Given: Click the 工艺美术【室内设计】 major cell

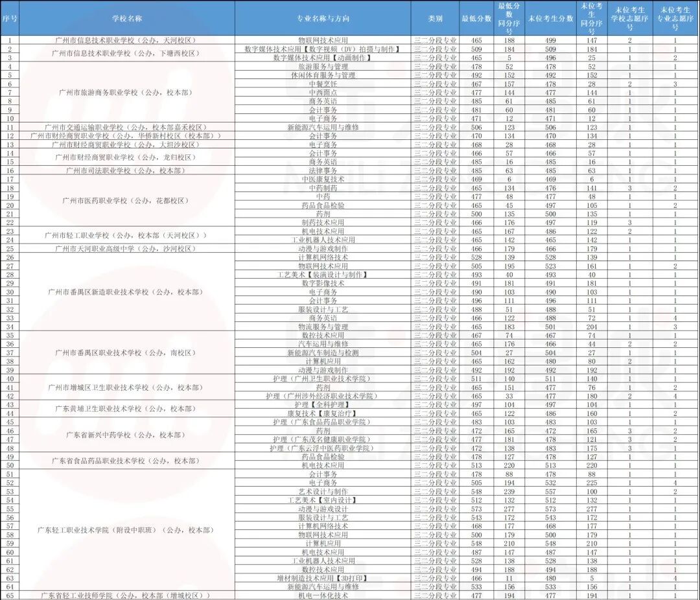Looking at the screenshot, I should 323,500.
